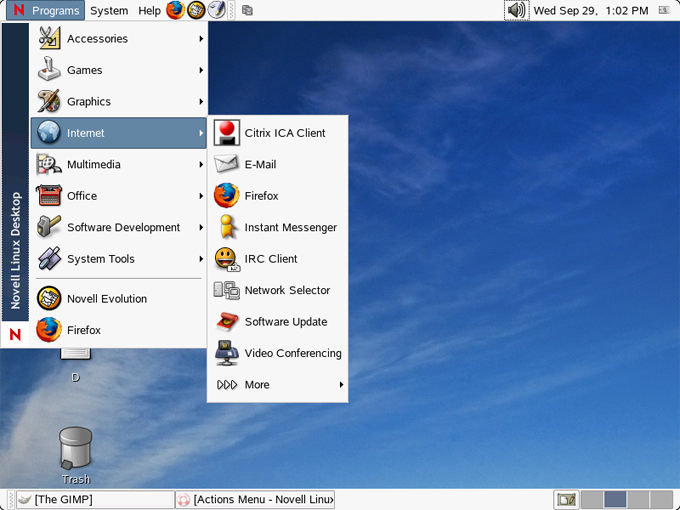
Task: Switch to the first workspace in the pager
Action: point(592,500)
